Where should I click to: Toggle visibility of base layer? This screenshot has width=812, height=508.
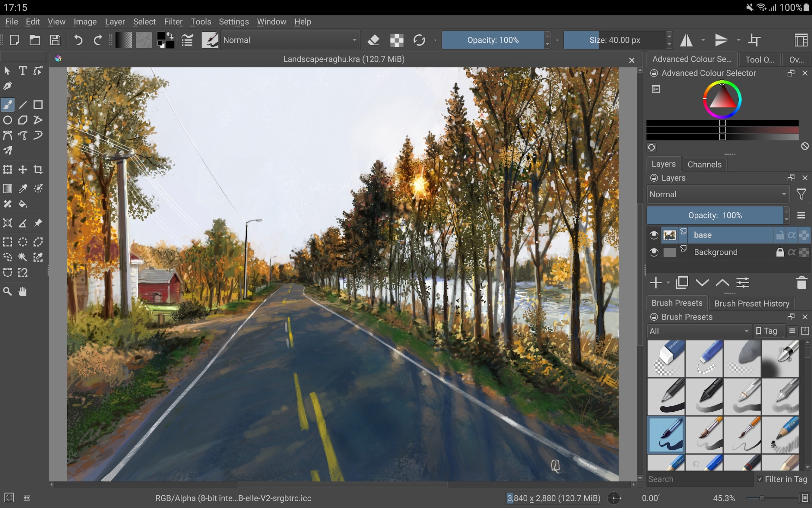[x=654, y=234]
